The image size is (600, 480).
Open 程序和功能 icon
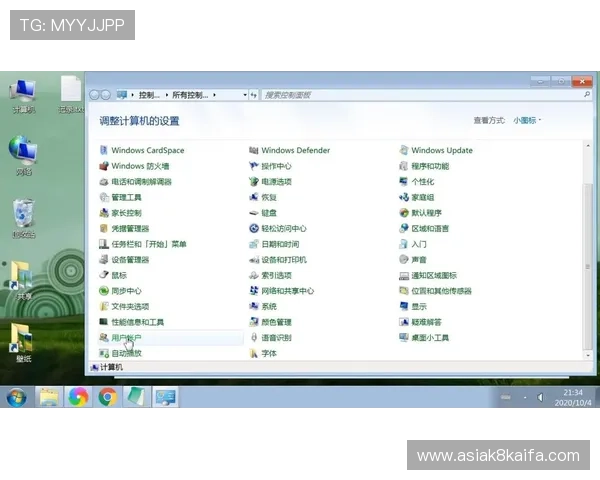click(x=404, y=166)
